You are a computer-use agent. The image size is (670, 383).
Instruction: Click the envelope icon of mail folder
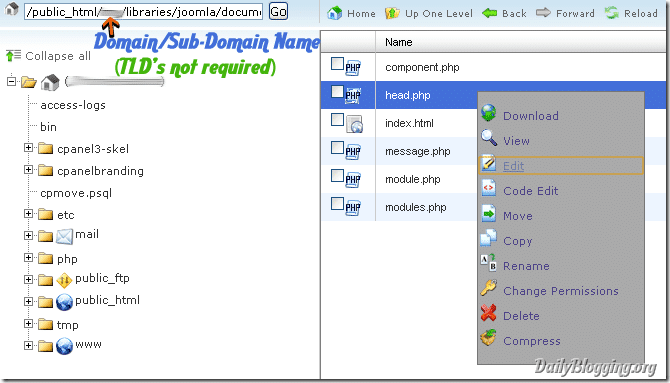pyautogui.click(x=65, y=236)
